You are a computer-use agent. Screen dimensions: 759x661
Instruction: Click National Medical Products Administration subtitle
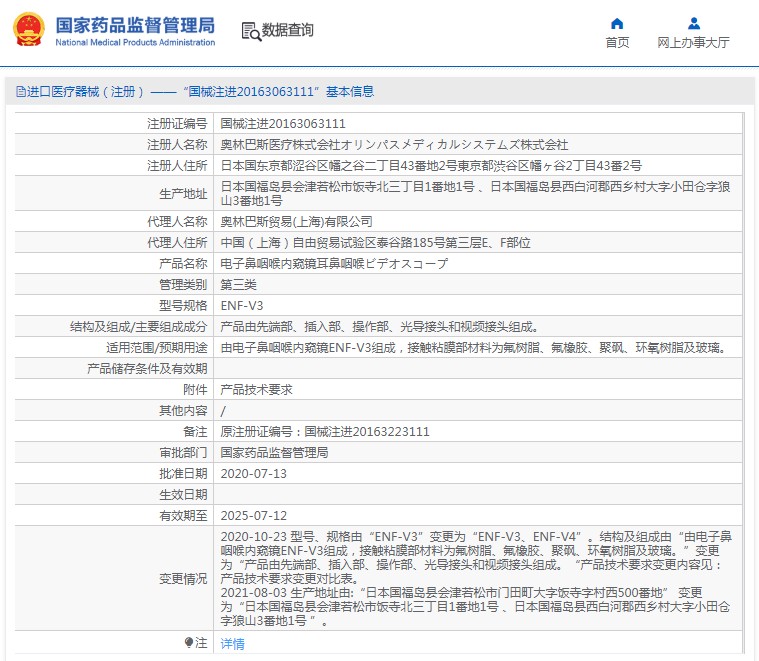(135, 43)
